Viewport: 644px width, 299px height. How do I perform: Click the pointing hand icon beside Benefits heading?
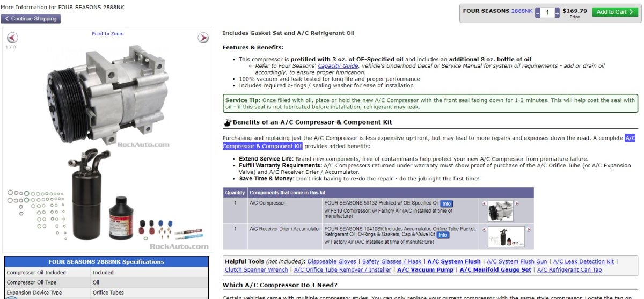coord(228,122)
